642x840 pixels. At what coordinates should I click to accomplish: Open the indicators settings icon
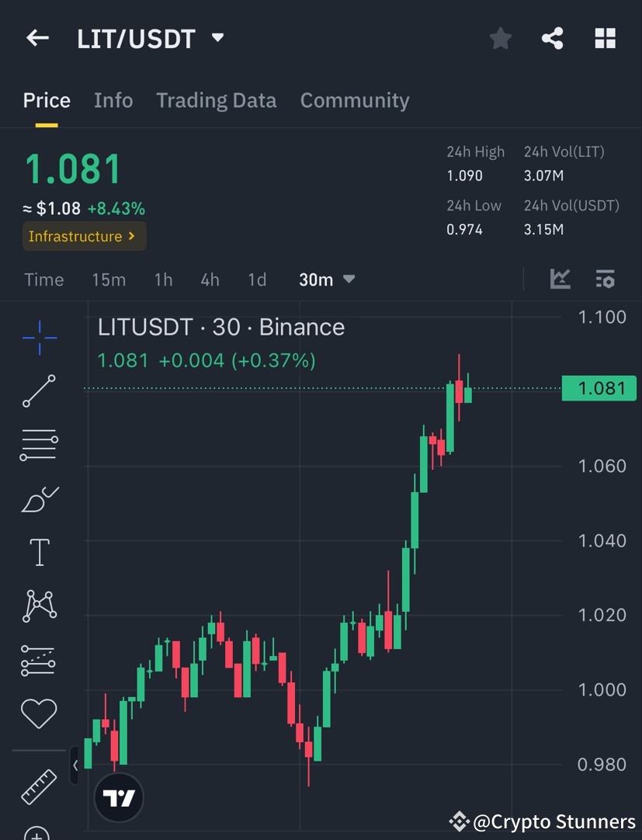point(605,279)
